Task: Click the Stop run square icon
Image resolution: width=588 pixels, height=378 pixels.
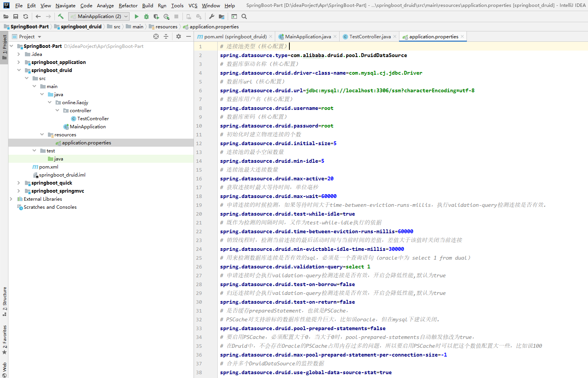Action: [176, 16]
